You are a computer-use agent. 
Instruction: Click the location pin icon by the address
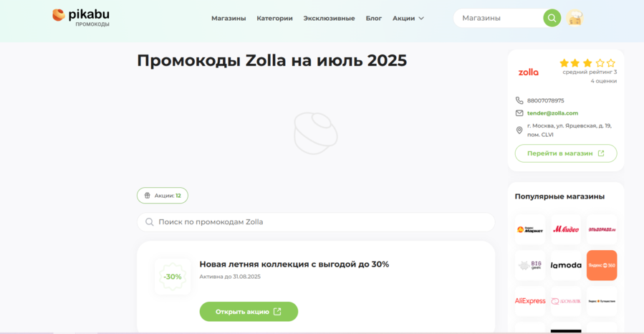pos(519,130)
